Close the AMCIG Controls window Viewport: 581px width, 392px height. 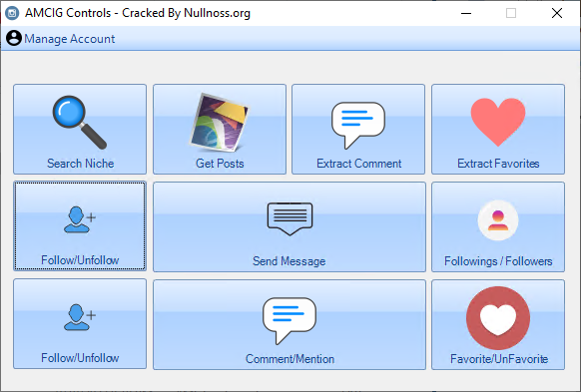(x=557, y=13)
